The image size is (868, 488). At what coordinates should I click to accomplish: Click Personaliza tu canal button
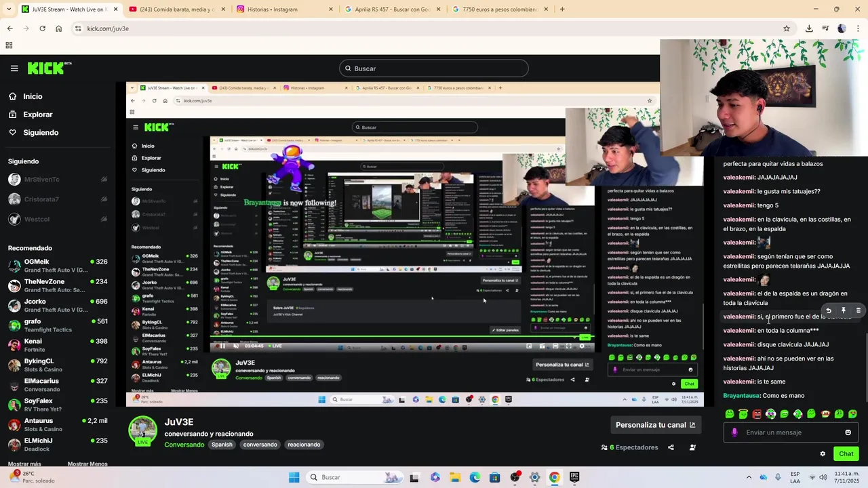(655, 425)
